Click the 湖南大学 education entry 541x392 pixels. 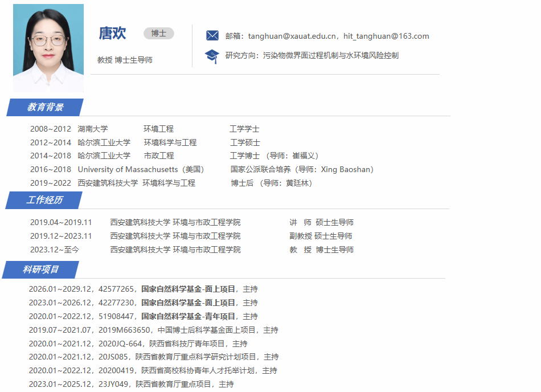pyautogui.click(x=93, y=129)
